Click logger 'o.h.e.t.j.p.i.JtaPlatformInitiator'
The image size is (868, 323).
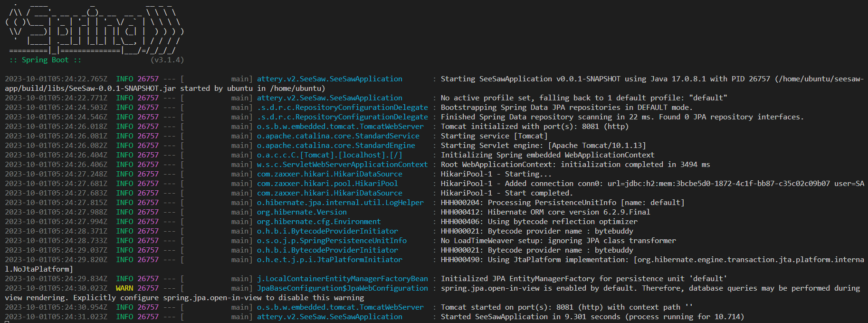pos(330,260)
